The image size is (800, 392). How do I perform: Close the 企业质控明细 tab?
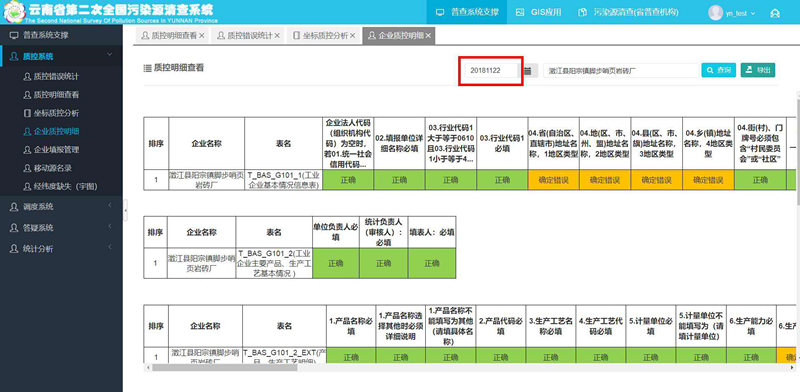pos(429,36)
